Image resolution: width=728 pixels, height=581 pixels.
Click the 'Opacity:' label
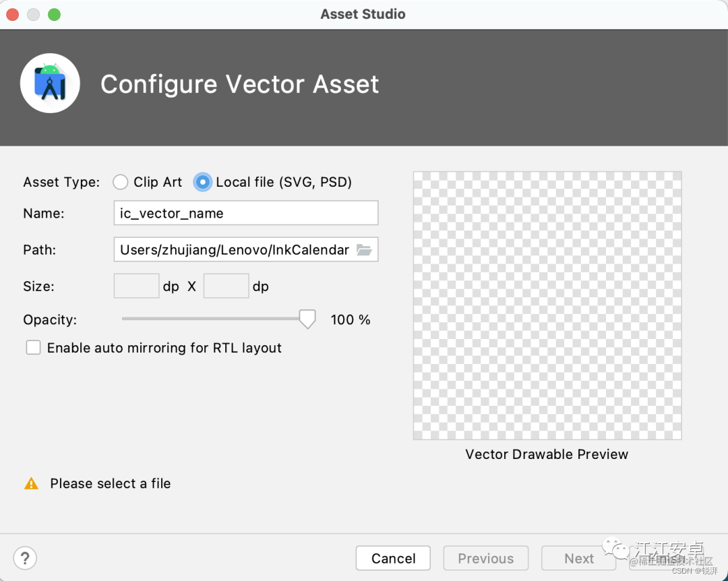point(50,319)
